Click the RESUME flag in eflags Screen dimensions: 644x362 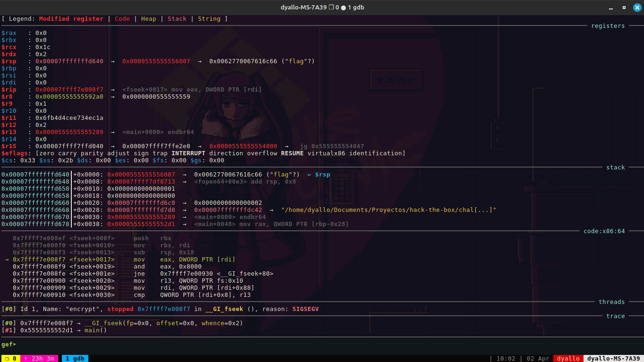[x=292, y=153]
